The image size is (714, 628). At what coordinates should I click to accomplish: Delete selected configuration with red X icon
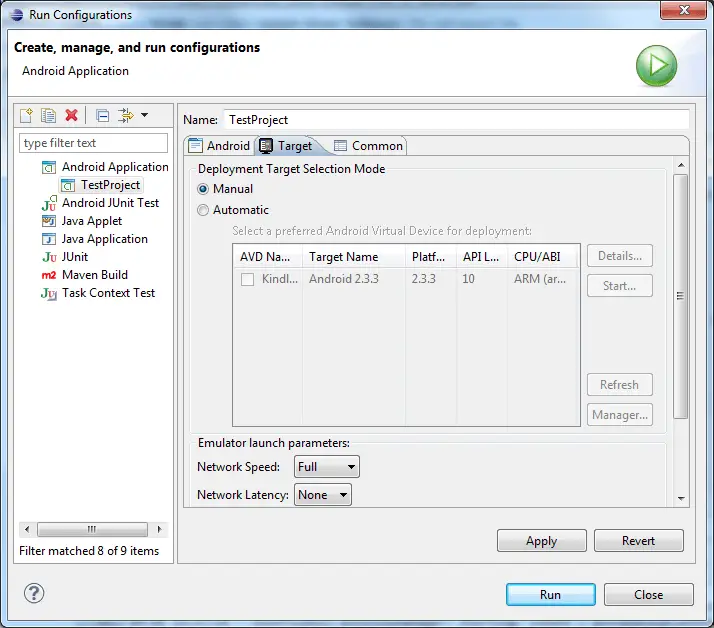tap(71, 116)
